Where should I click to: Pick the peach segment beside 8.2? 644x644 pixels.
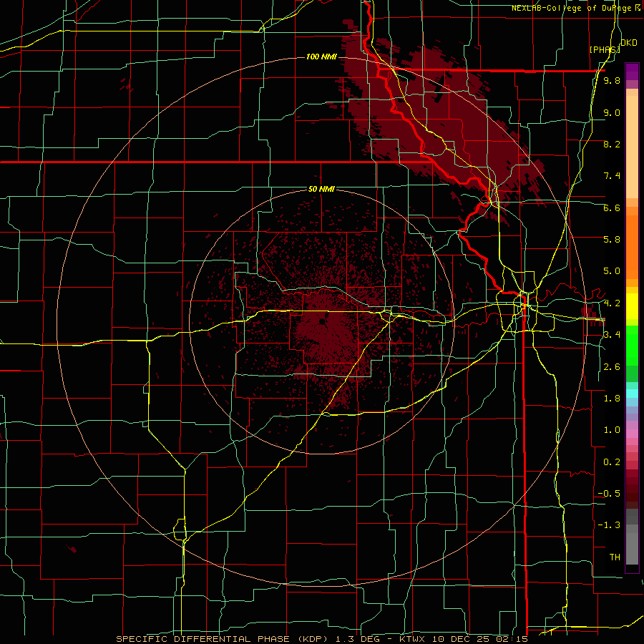click(632, 148)
